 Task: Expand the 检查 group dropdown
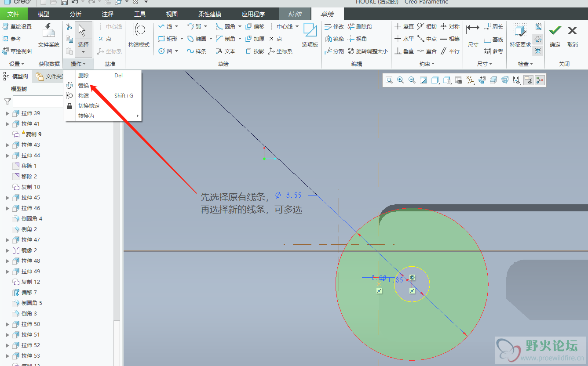click(x=525, y=64)
